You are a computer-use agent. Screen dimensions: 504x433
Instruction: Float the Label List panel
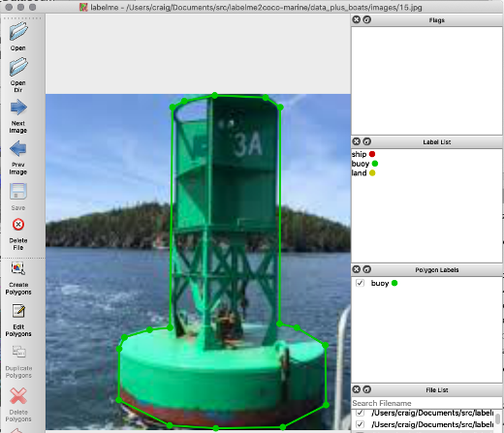tap(367, 141)
